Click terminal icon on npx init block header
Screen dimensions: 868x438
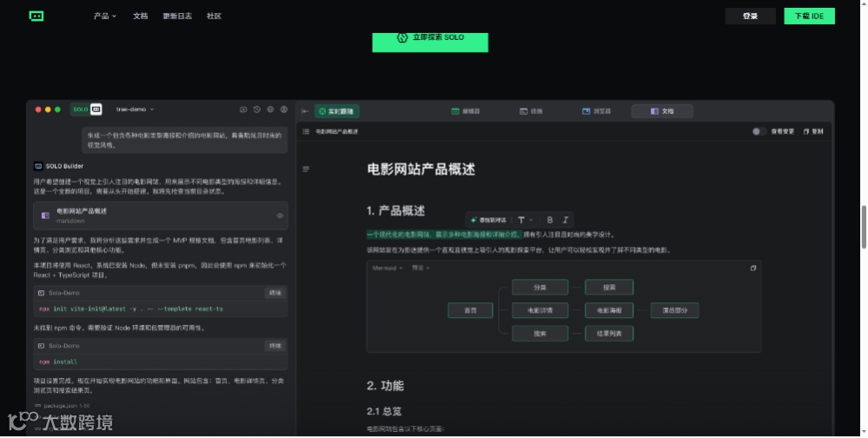[41, 293]
